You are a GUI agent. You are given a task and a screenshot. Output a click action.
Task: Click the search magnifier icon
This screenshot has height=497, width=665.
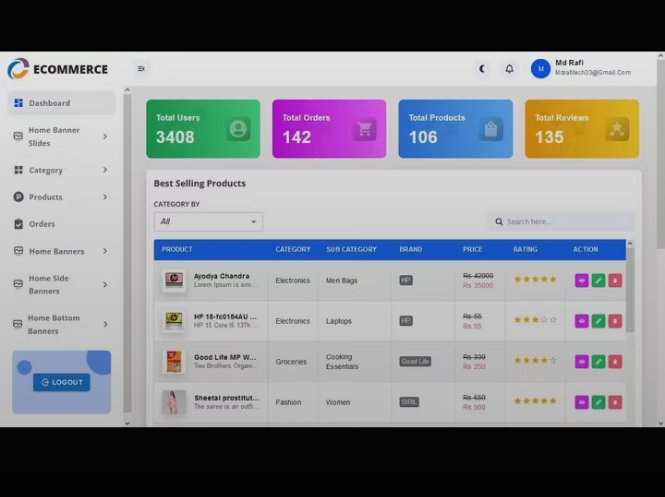click(x=499, y=222)
